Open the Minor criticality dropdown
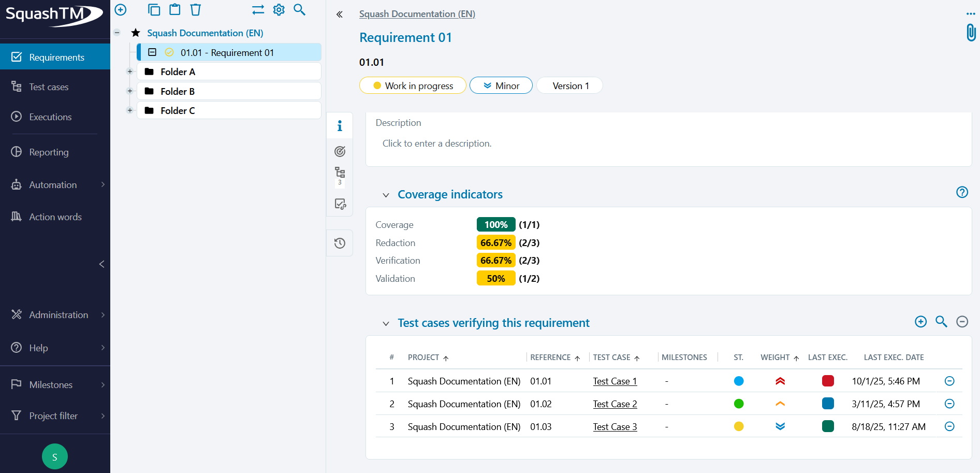The height and width of the screenshot is (473, 980). tap(501, 85)
